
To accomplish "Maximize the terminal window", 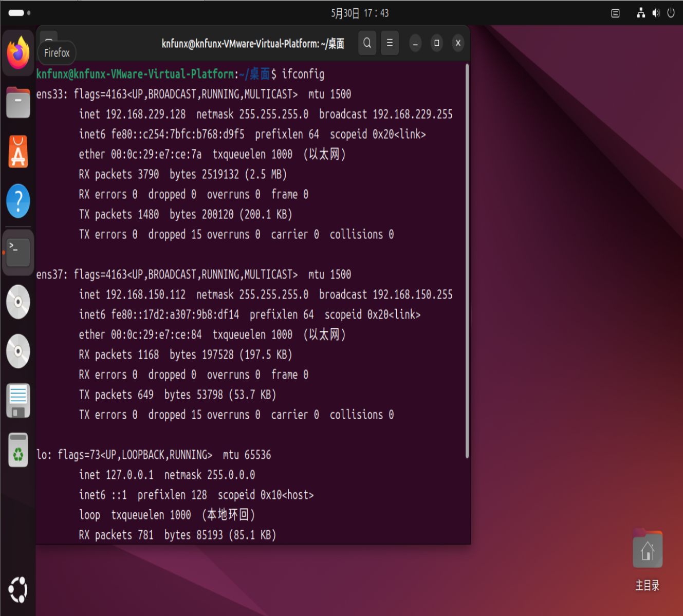I will pos(437,43).
